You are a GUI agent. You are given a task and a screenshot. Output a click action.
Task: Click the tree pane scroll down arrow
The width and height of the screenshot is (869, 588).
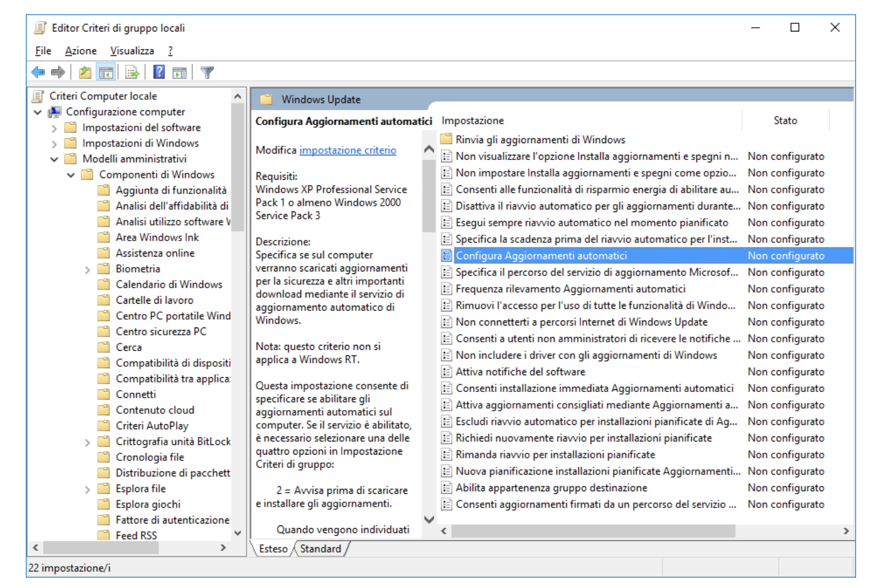(x=238, y=533)
